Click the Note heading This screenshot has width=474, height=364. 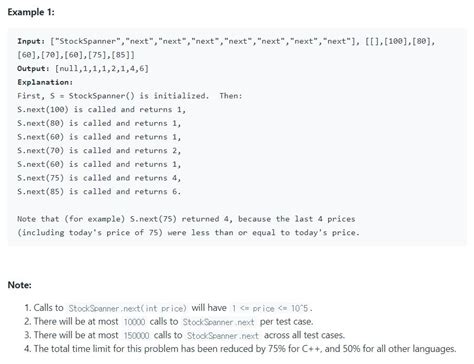click(x=19, y=285)
